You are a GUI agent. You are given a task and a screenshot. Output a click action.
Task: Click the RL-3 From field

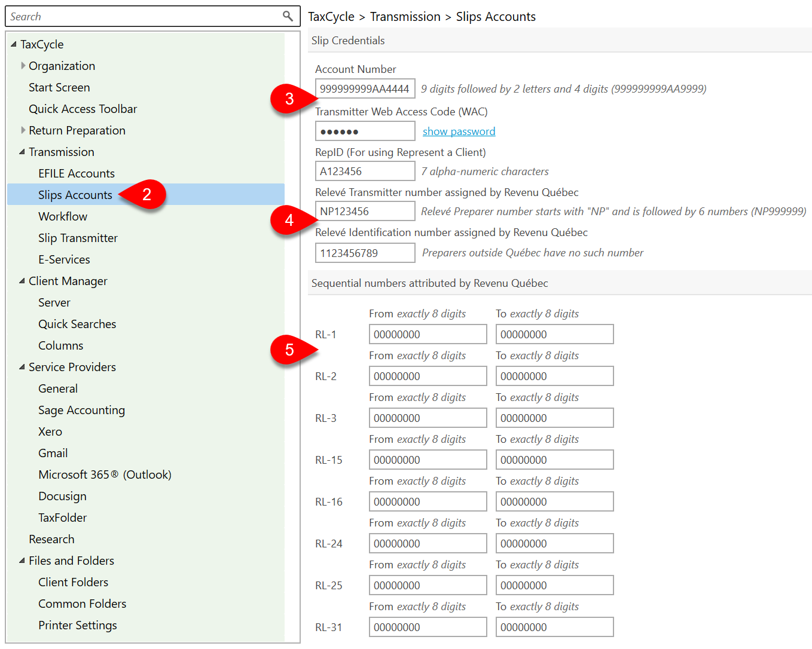(x=428, y=418)
